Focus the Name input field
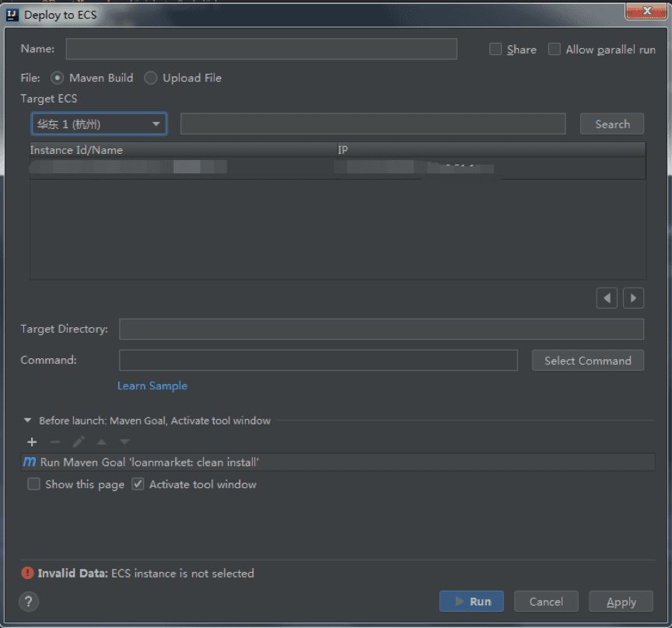 click(261, 49)
